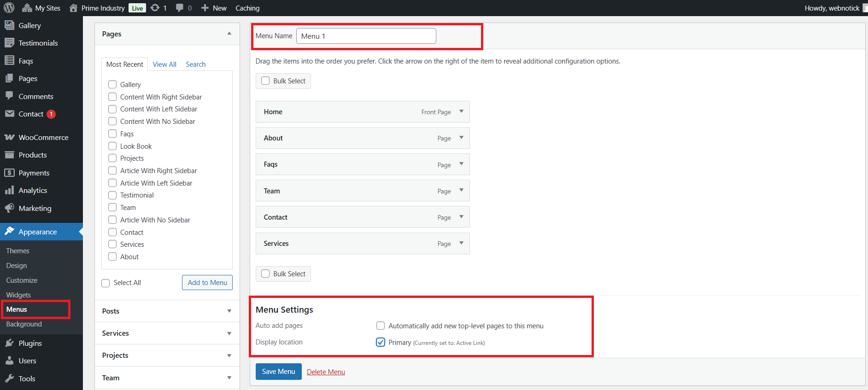Click the Users icon in sidebar
The image size is (868, 390).
(9, 361)
